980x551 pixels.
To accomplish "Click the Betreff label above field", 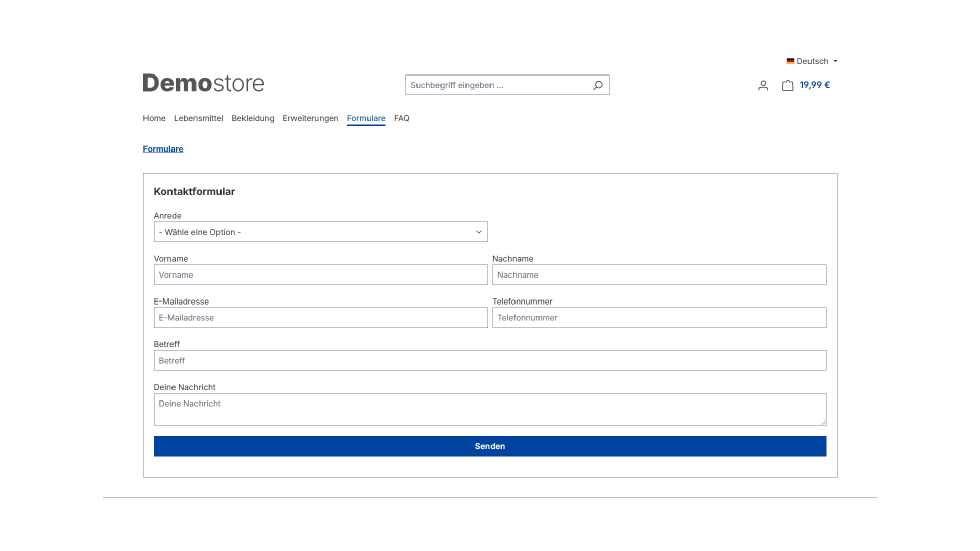I will 166,344.
